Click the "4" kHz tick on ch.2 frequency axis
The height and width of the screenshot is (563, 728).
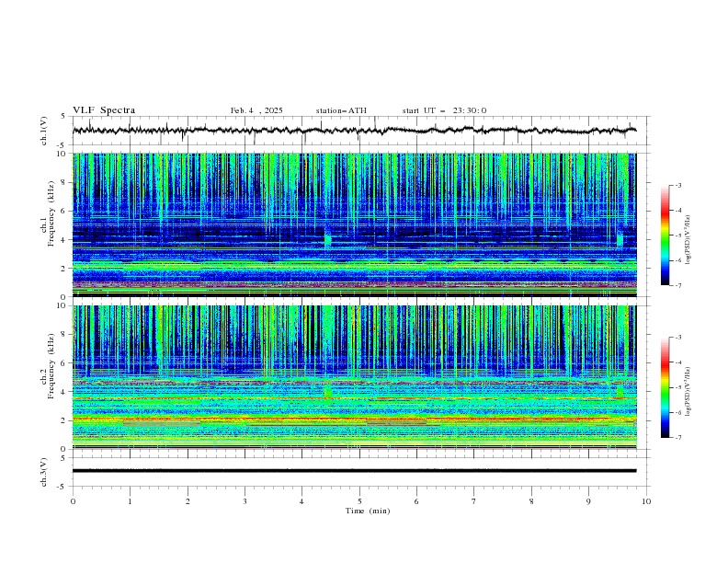tap(64, 392)
